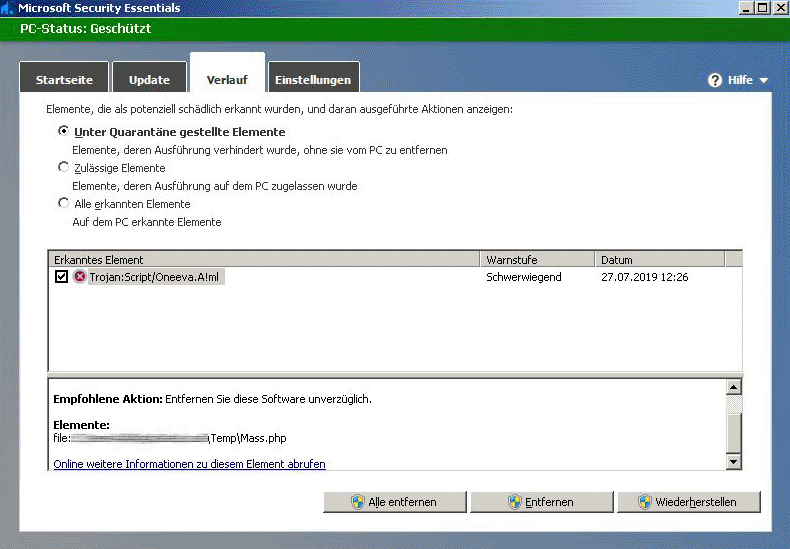Switch to the Startseite tab
Screen dimensions: 790x549
click(x=64, y=77)
